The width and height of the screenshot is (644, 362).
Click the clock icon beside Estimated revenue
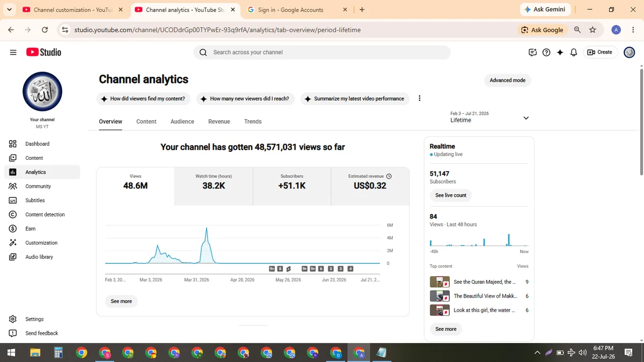(x=389, y=176)
